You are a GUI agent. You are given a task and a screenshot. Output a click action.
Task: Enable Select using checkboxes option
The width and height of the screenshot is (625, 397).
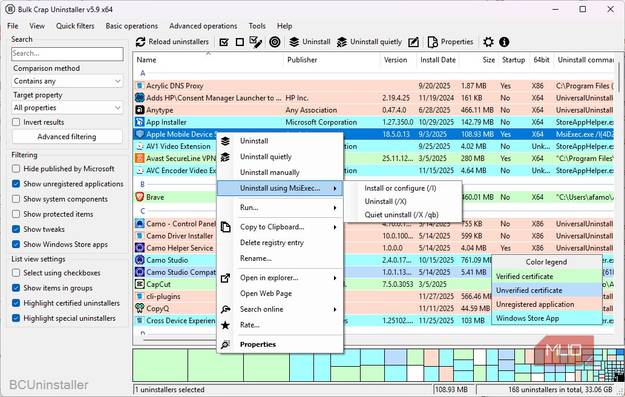pos(16,273)
